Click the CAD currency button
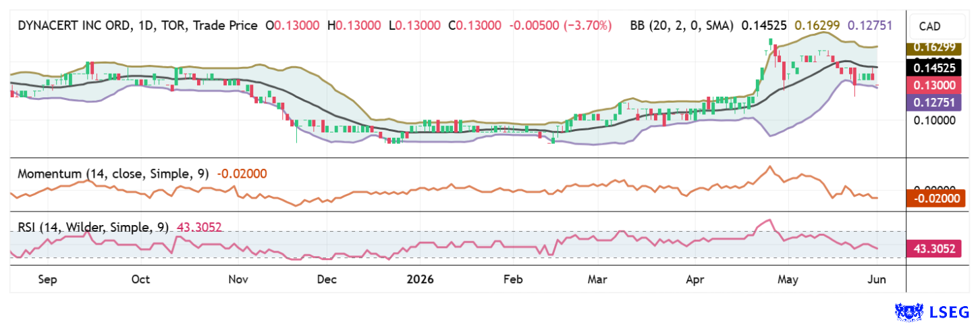Screen dimensions: 980x323 [x=936, y=28]
